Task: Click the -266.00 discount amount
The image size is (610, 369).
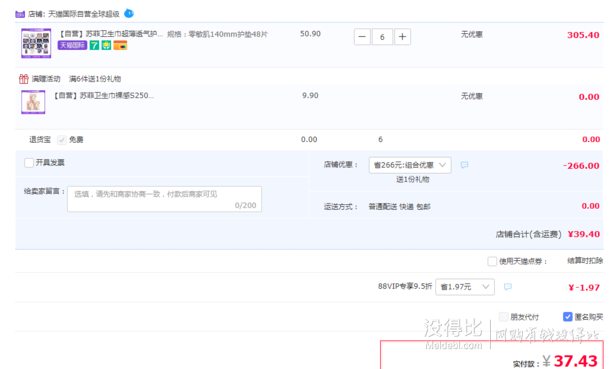Action: tap(581, 166)
